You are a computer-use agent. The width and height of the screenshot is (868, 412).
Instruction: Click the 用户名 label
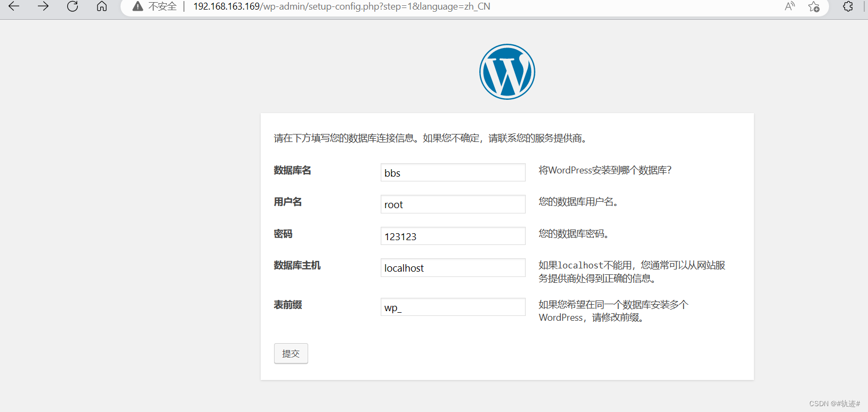click(288, 202)
